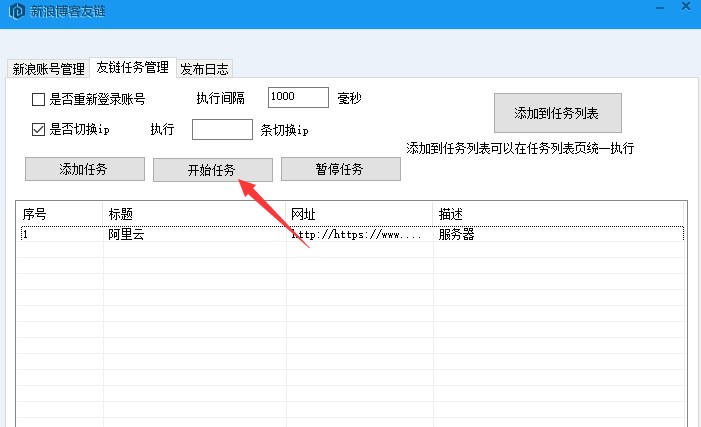
Task: Click the 新浪博客友链 app logo icon
Action: pos(17,11)
